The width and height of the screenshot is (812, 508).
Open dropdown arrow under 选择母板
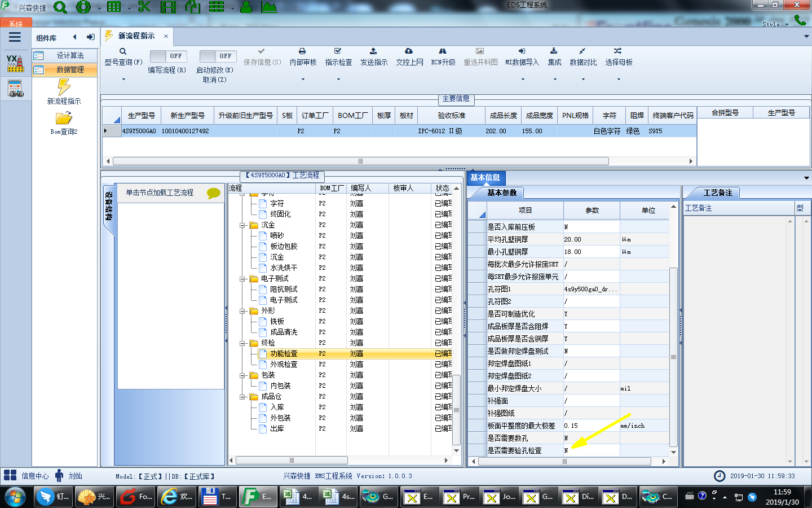(x=619, y=80)
